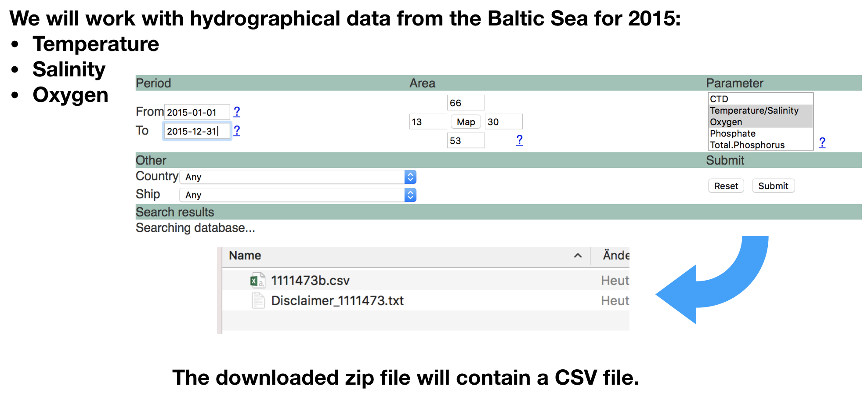Image resolution: width=868 pixels, height=404 pixels.
Task: Click the north latitude field showing 66
Action: [x=465, y=103]
